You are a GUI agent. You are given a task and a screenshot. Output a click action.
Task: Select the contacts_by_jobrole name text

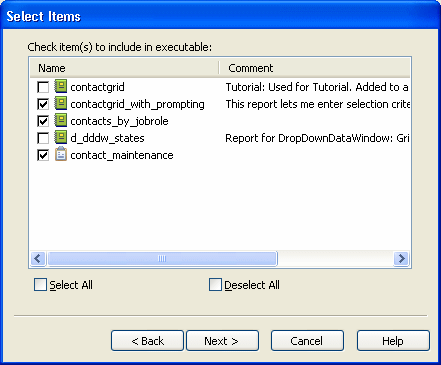click(x=119, y=121)
